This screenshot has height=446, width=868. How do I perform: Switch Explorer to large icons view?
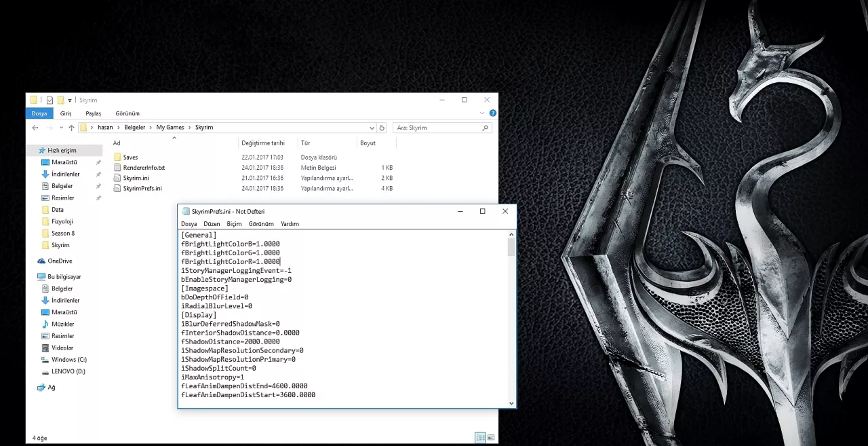coord(491,438)
